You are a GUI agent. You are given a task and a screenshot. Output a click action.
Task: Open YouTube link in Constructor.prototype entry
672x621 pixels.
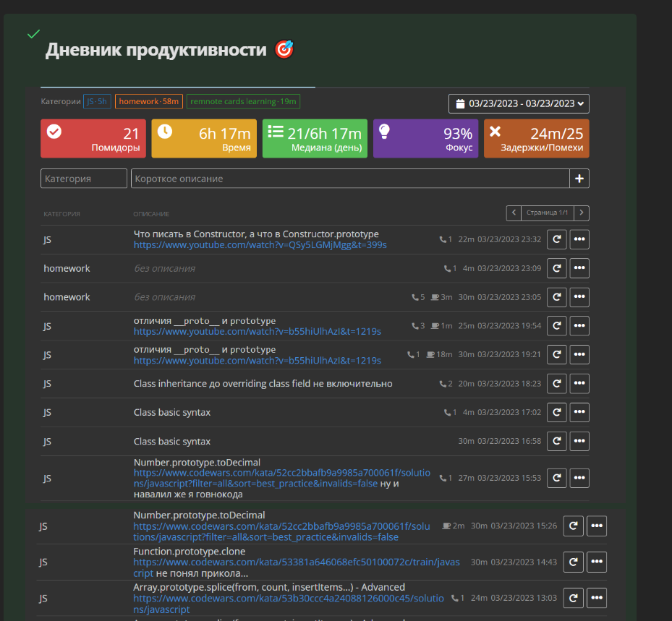260,245
